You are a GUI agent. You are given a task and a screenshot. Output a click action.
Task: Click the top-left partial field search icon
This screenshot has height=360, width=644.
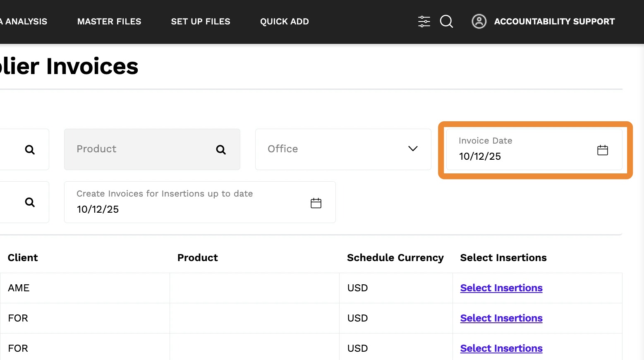click(30, 150)
